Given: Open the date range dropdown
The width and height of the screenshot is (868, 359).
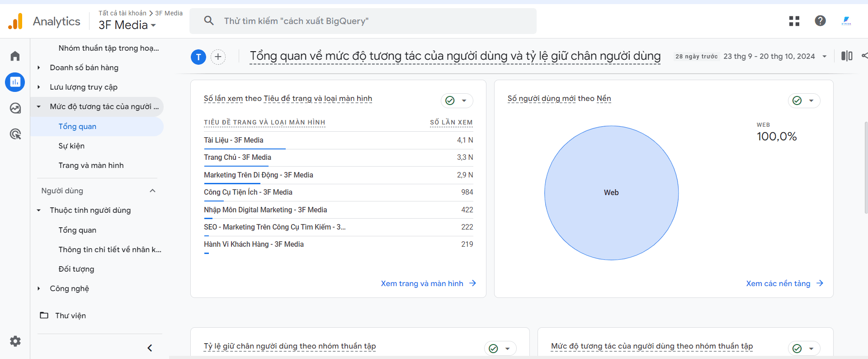Looking at the screenshot, I should (x=825, y=57).
